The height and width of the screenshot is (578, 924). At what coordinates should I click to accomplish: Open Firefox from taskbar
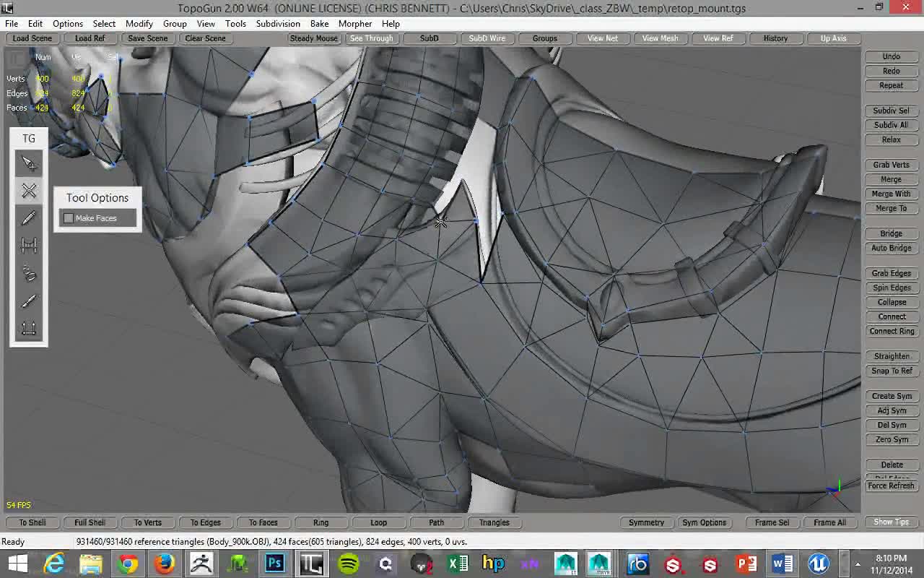point(165,564)
